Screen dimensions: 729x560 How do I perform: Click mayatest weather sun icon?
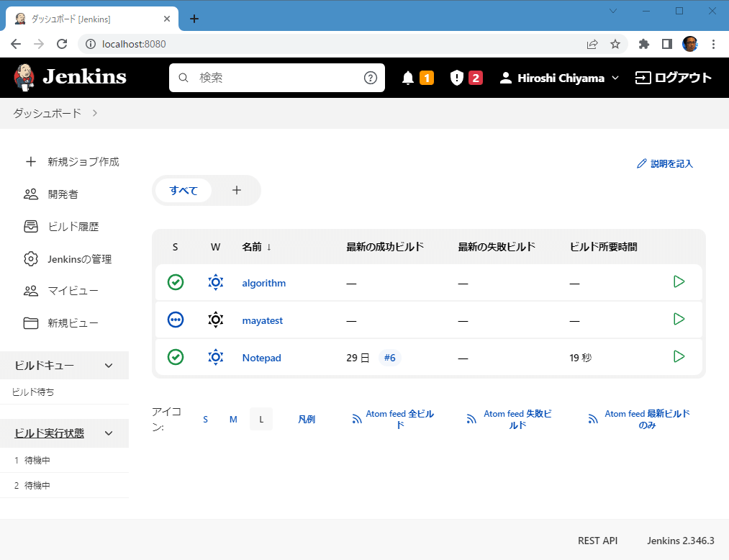click(x=215, y=320)
